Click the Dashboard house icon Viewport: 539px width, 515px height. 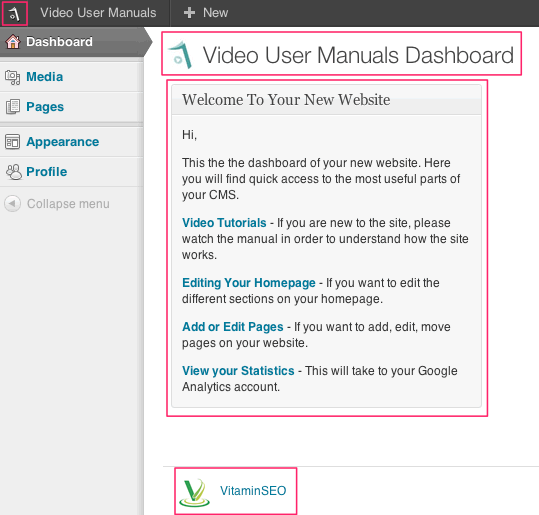[x=13, y=42]
